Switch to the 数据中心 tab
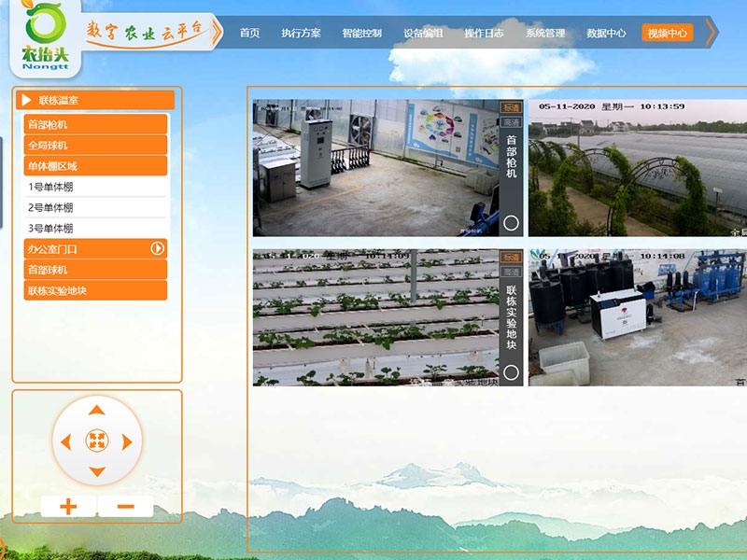Screen dimensions: 747x560 pos(606,33)
